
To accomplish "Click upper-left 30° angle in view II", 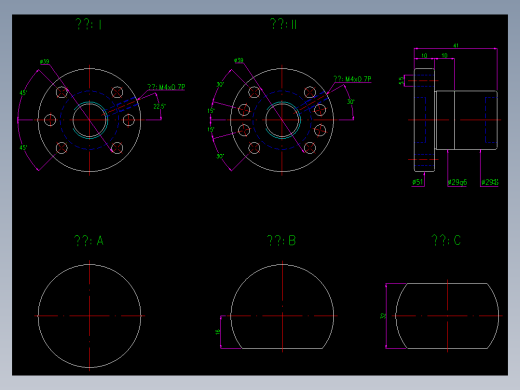I will 220,85.
